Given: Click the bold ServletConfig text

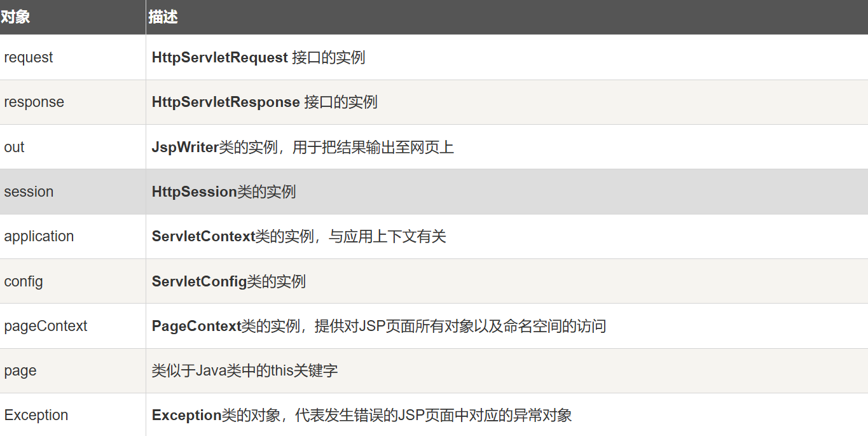Looking at the screenshot, I should coord(199,281).
